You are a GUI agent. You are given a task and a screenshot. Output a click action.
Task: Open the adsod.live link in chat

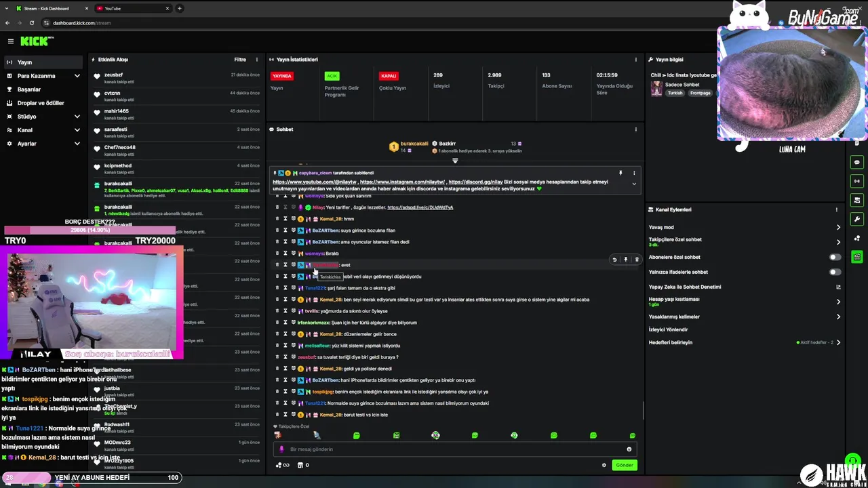click(420, 207)
